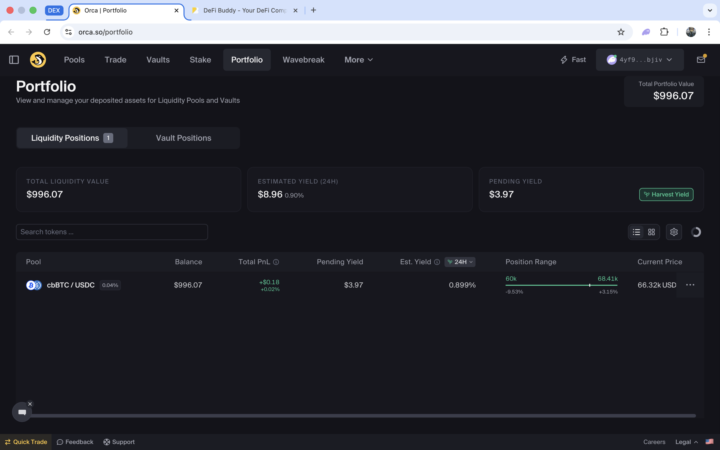The width and height of the screenshot is (720, 450).
Task: Click Position Range column header
Action: pos(531,262)
